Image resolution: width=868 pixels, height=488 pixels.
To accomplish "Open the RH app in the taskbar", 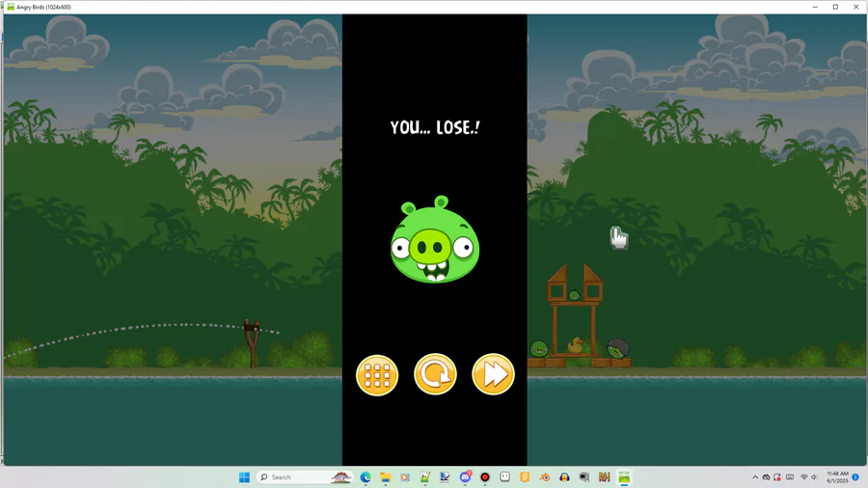I will (x=604, y=477).
